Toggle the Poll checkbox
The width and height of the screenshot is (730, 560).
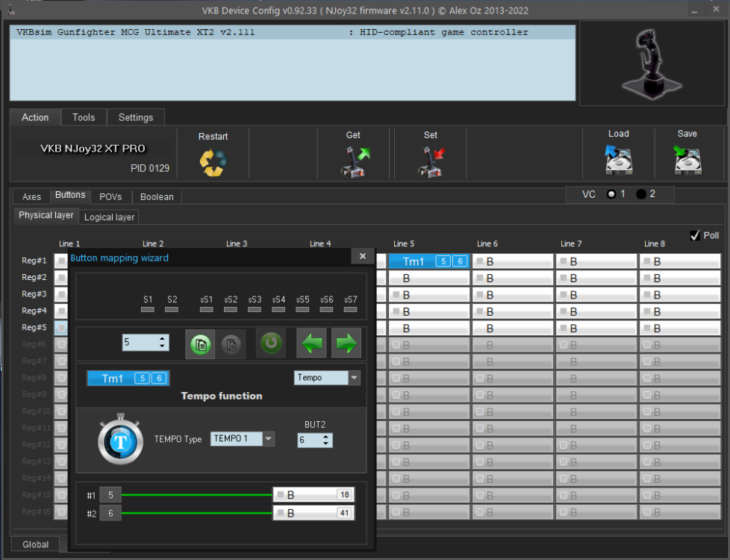point(695,235)
